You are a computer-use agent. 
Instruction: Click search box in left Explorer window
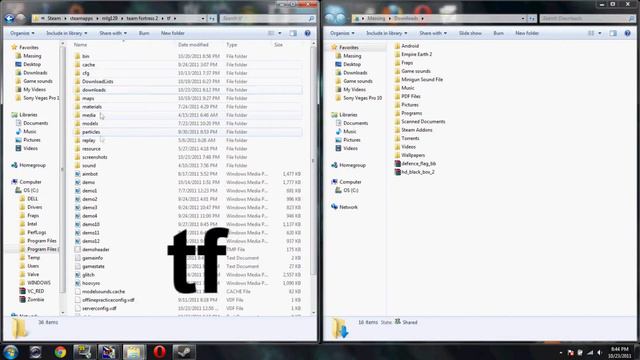click(x=267, y=18)
